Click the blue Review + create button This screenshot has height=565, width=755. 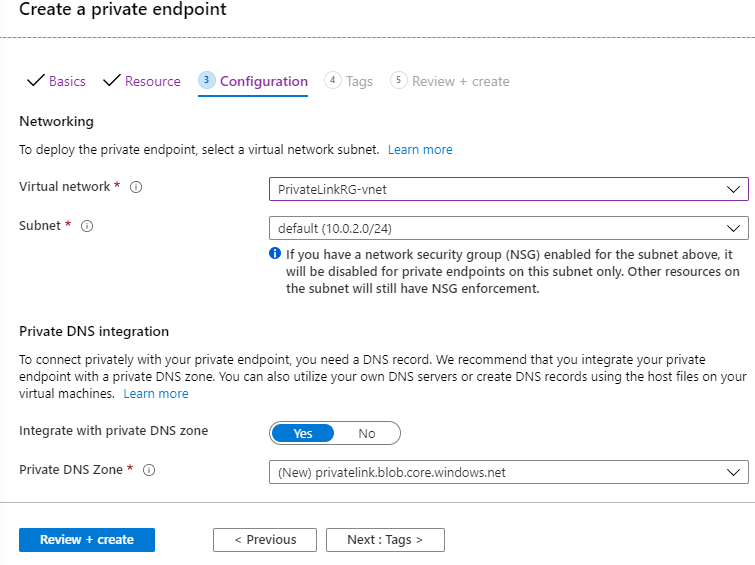click(x=87, y=540)
